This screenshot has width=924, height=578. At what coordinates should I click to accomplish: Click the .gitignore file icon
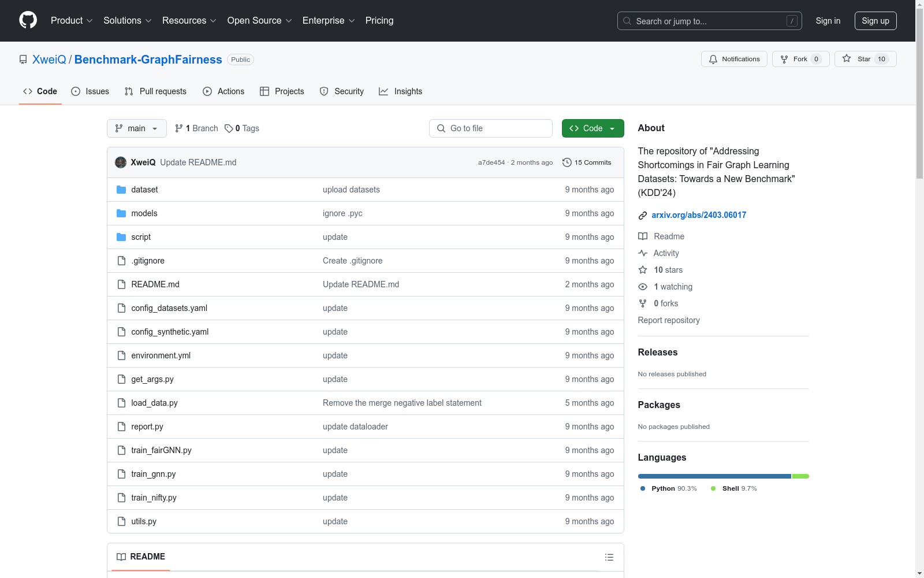(x=121, y=261)
